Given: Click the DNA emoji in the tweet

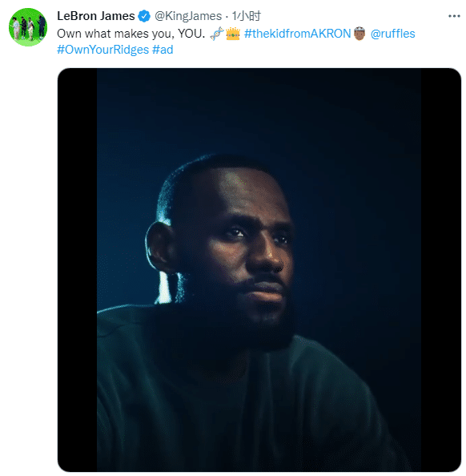Looking at the screenshot, I should pyautogui.click(x=217, y=34).
